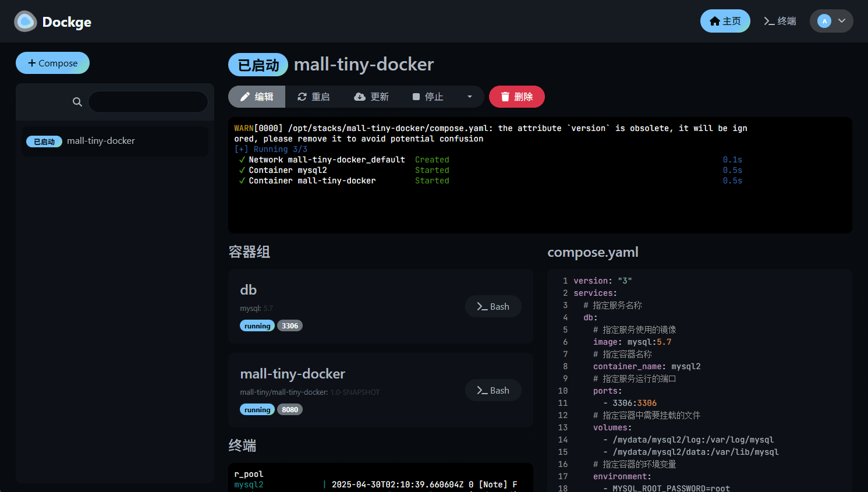This screenshot has width=868, height=492.
Task: Restart the stack with 重启 button
Action: pos(313,97)
